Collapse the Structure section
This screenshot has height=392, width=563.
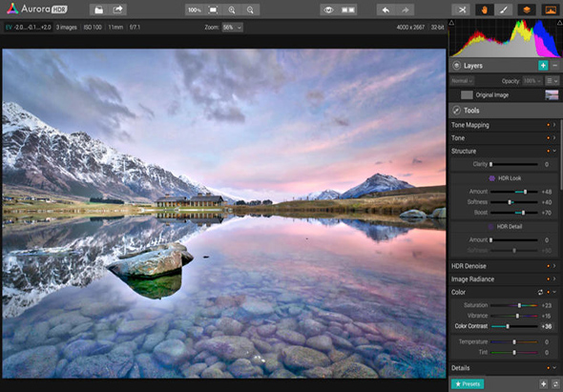(x=554, y=151)
